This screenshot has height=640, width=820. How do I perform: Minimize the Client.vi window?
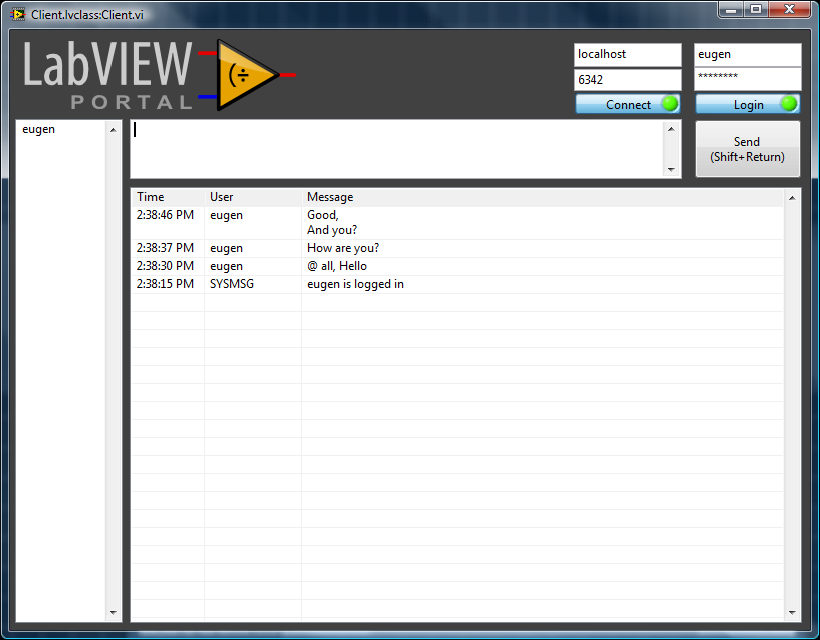coord(731,9)
